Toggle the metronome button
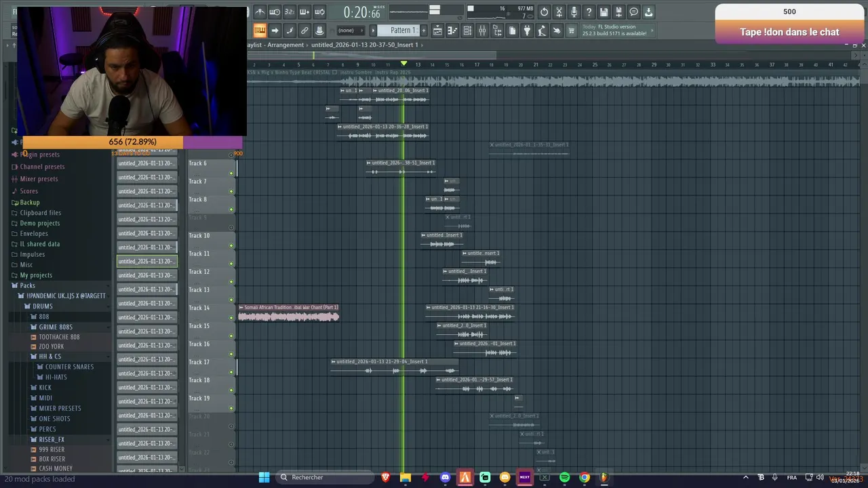 (260, 12)
